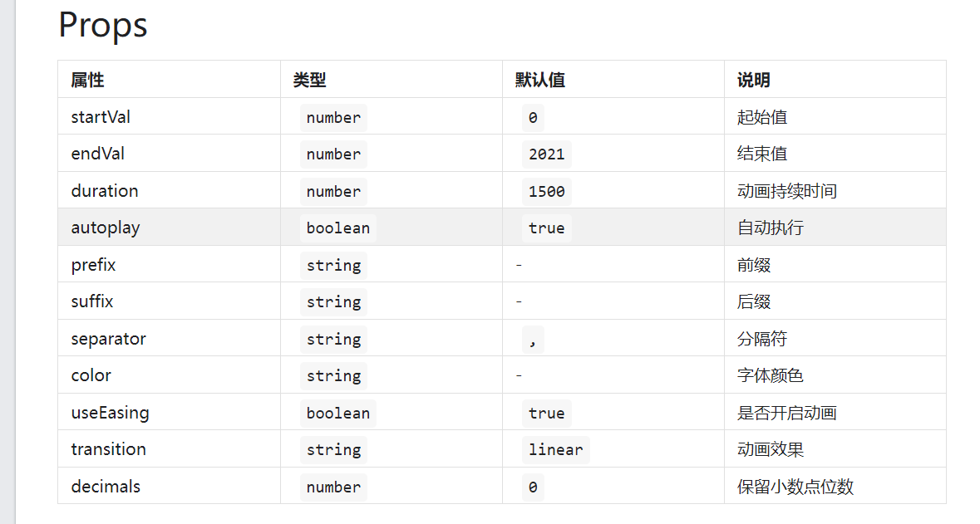Screen dimensions: 980x524
Task: Click the 1500 duration default value
Action: [546, 191]
